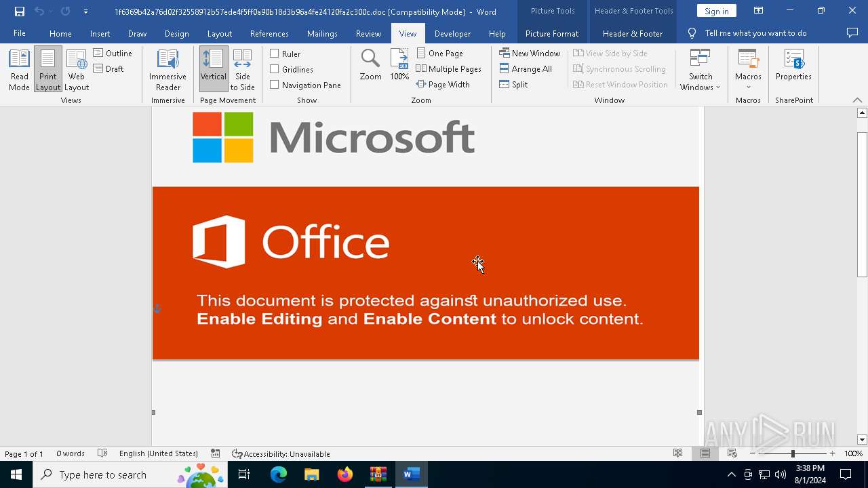Screen dimensions: 868x488
Task: Click the Undo arrow in quick access toolbar
Action: click(x=39, y=12)
